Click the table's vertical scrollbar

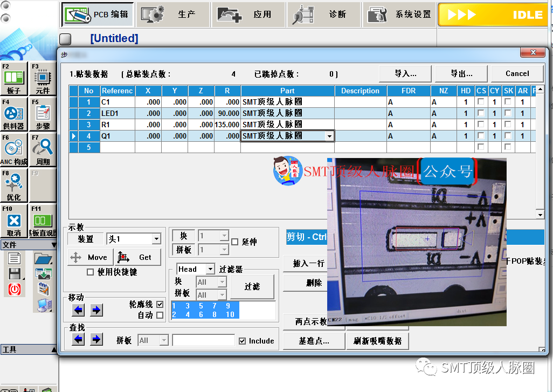[541, 151]
